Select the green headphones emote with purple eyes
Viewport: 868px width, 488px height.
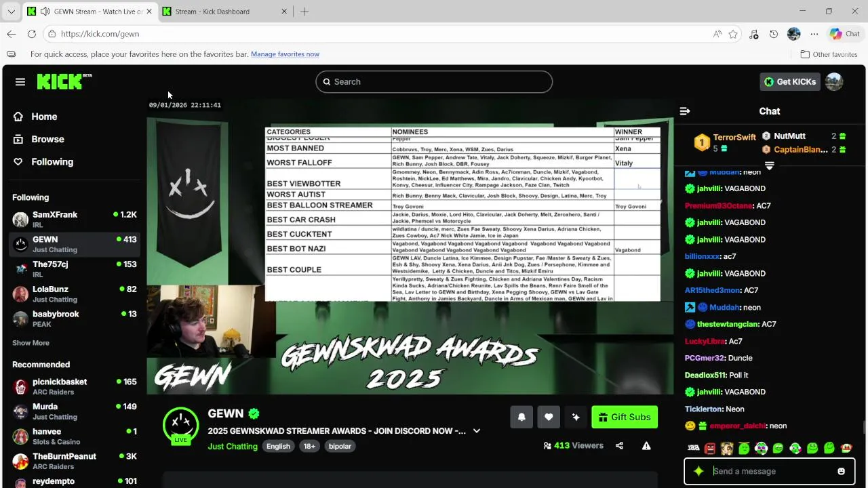(761, 448)
